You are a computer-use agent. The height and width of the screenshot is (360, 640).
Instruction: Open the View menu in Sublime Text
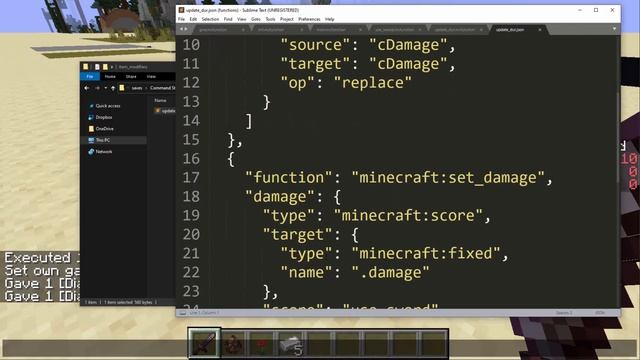pyautogui.click(x=242, y=19)
